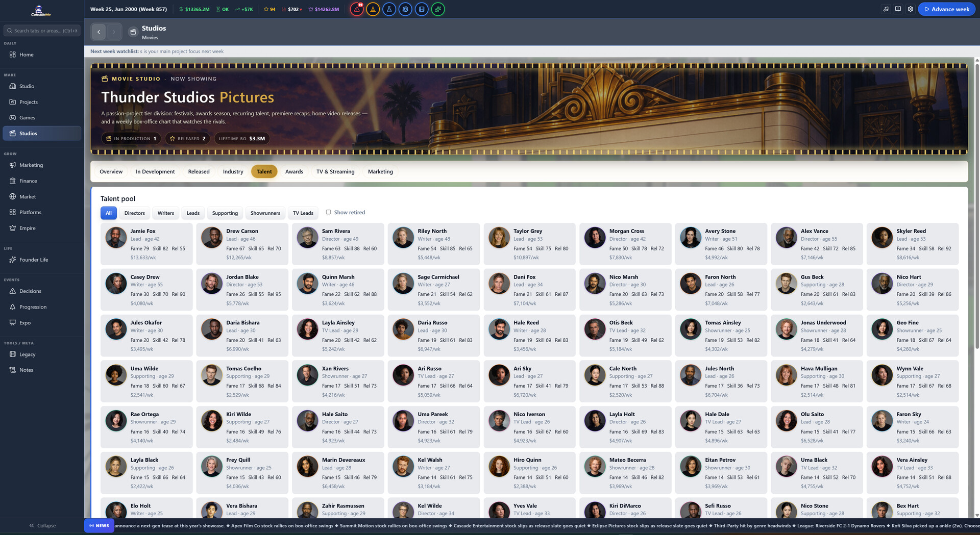Switch to the TV & Streaming tab

point(335,172)
